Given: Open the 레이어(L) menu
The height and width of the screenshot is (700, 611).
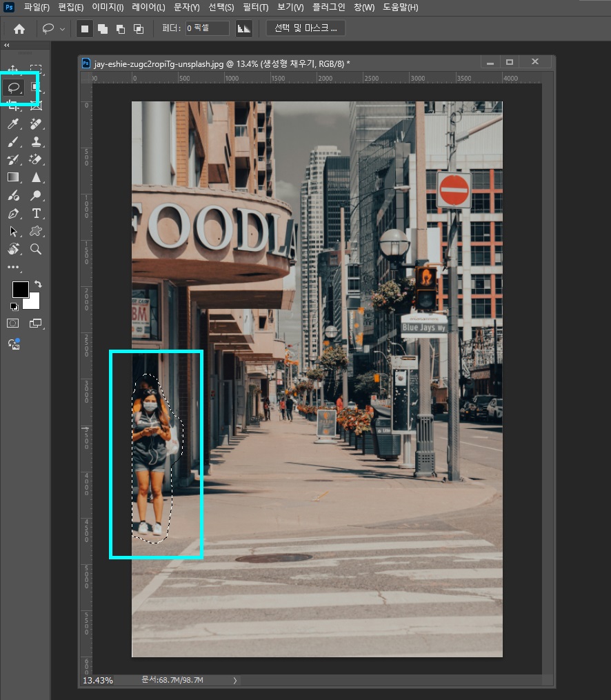Looking at the screenshot, I should click(149, 7).
